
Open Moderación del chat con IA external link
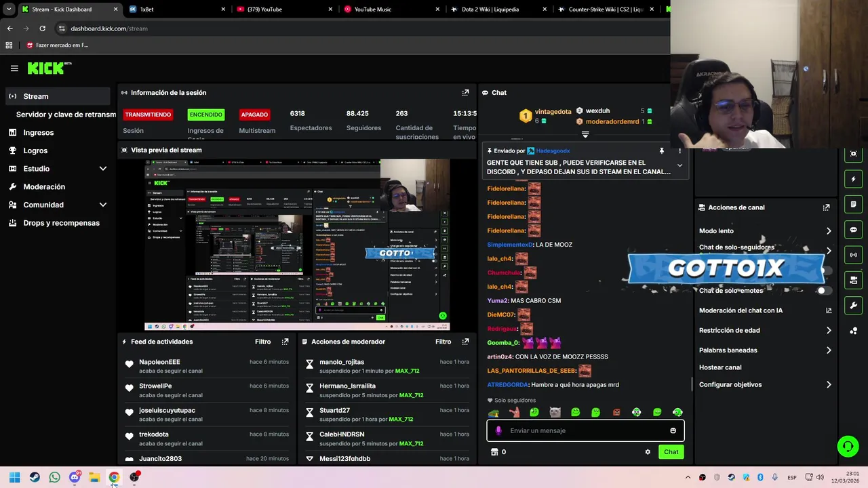(829, 310)
